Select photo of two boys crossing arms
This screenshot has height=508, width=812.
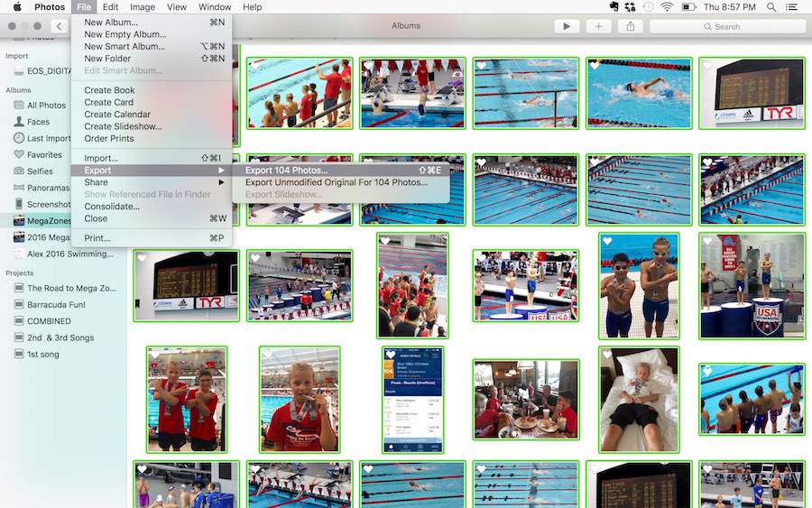point(187,400)
